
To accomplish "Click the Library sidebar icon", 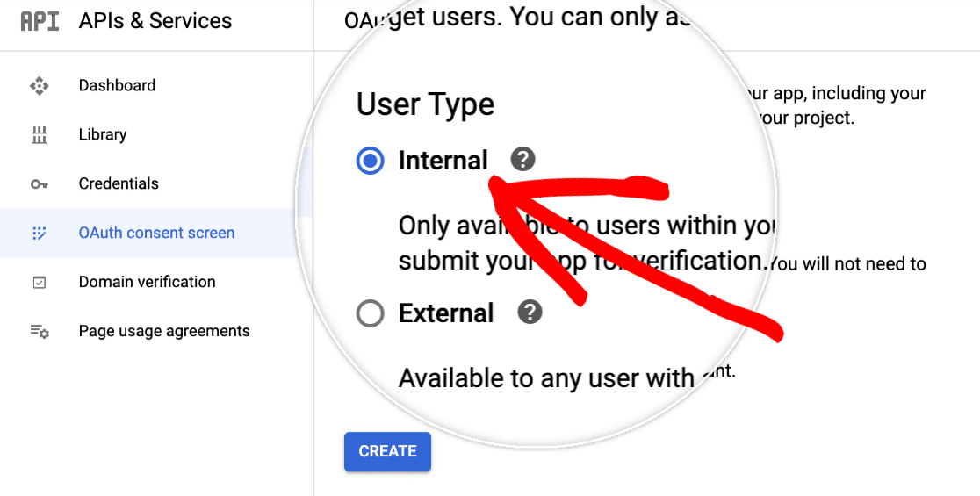I will 40,135.
